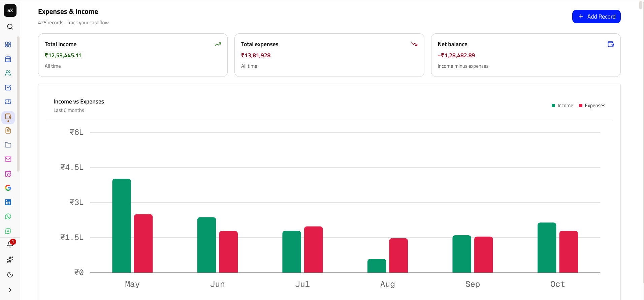Click the Expenses legend red swatch

pyautogui.click(x=581, y=106)
